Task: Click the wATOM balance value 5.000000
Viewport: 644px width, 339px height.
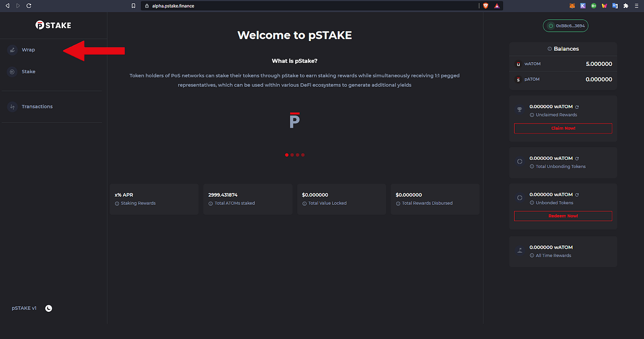Action: click(599, 64)
